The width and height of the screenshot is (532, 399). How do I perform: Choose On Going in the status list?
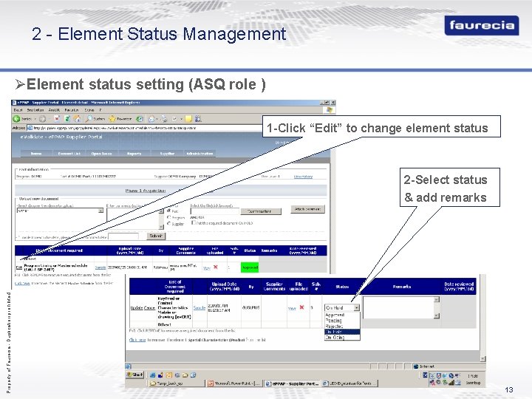pos(342,338)
